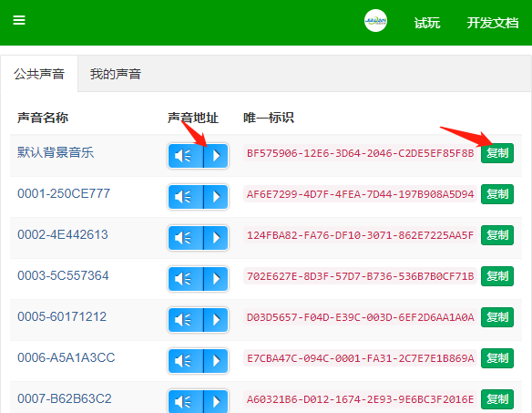This screenshot has height=413, width=532.
Task: Copy the identifier for 0001-250CE777
Action: click(x=497, y=194)
